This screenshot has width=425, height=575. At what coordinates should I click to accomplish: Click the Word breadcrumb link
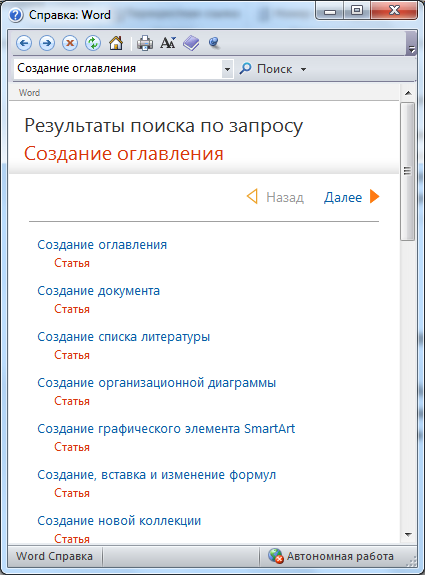[x=29, y=93]
